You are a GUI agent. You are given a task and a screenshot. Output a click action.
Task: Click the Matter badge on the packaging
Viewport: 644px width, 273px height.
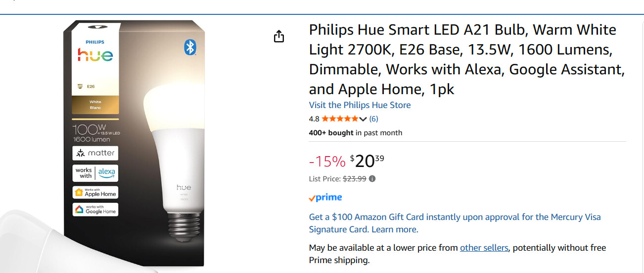click(x=95, y=153)
